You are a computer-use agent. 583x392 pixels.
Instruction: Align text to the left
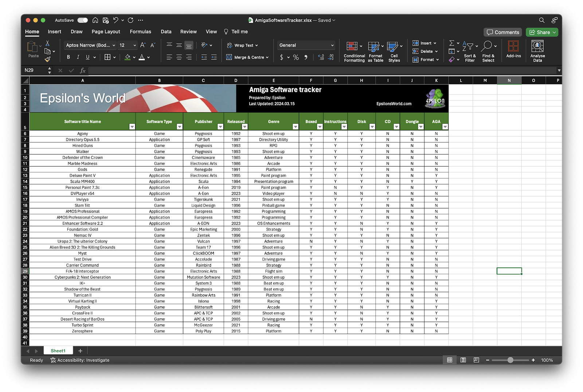[169, 57]
